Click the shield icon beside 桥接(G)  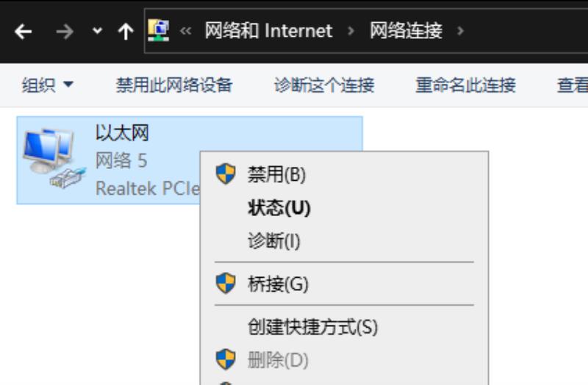[x=226, y=284]
